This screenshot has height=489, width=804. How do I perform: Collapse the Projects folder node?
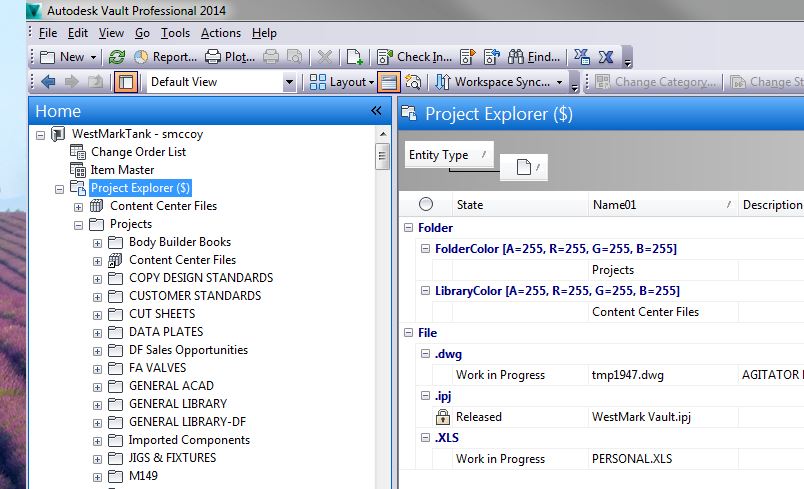(x=78, y=225)
